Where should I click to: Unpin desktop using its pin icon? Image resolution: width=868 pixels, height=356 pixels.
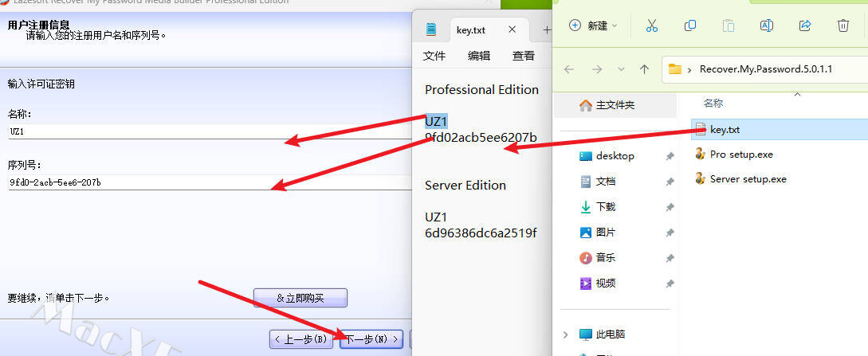670,156
